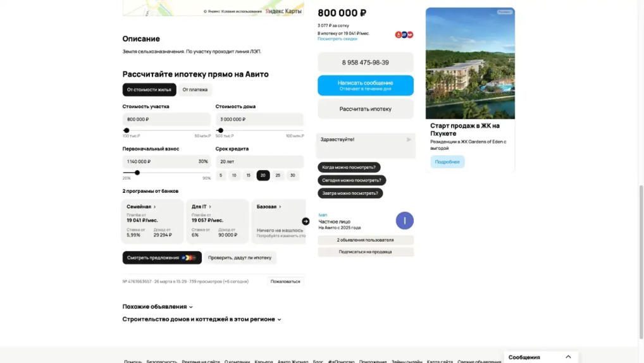This screenshot has height=363, width=644.
Task: Switch to 'От платежа' calculation mode
Action: 195,90
